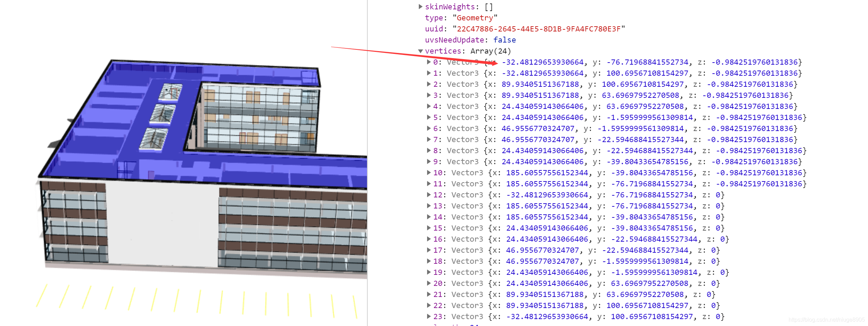Expand vertex 5 Vector3 entry
The width and height of the screenshot is (868, 326).
pyautogui.click(x=429, y=118)
